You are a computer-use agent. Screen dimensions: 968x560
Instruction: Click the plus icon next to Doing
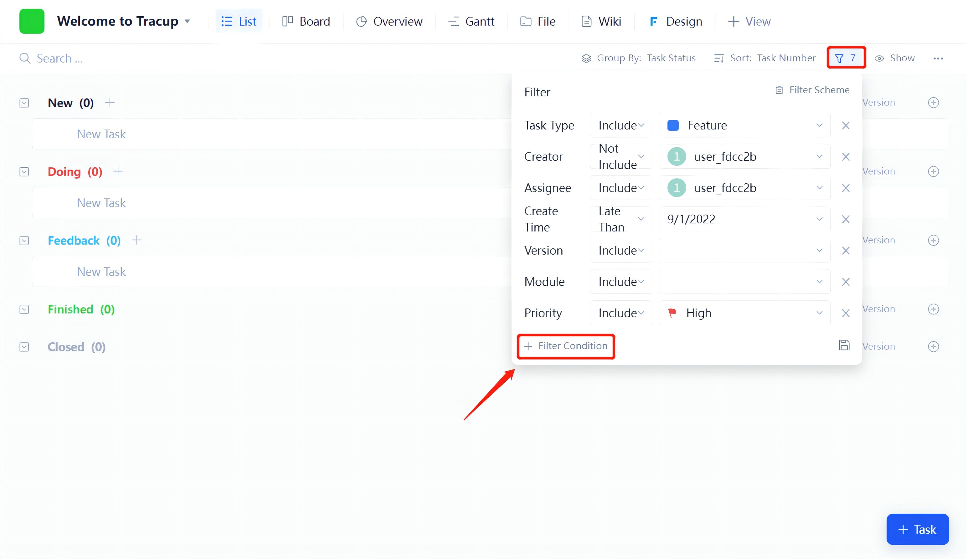coord(118,171)
